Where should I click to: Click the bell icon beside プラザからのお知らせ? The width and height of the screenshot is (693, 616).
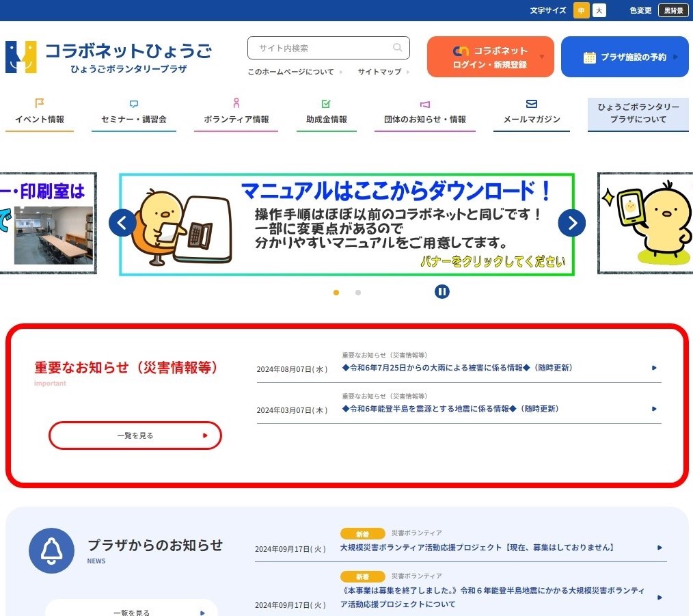coord(51,550)
